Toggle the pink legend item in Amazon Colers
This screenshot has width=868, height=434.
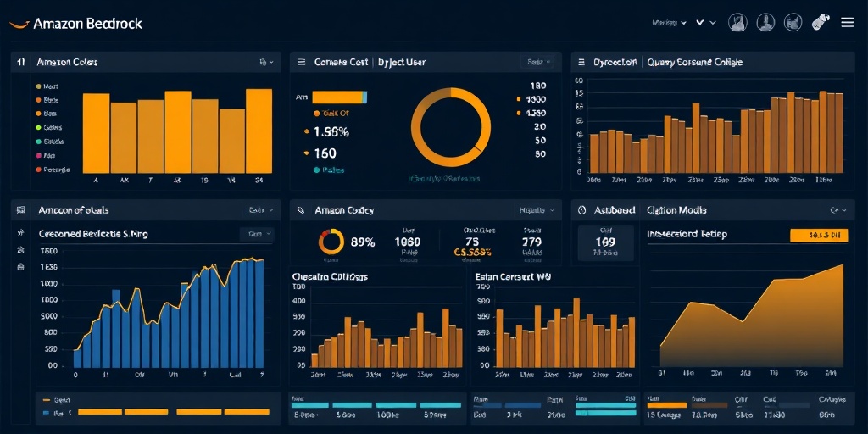pos(46,156)
